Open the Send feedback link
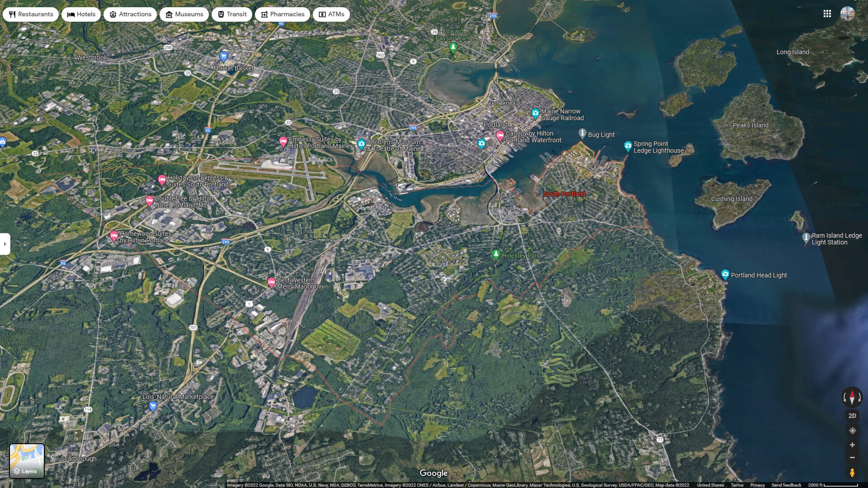 point(786,485)
